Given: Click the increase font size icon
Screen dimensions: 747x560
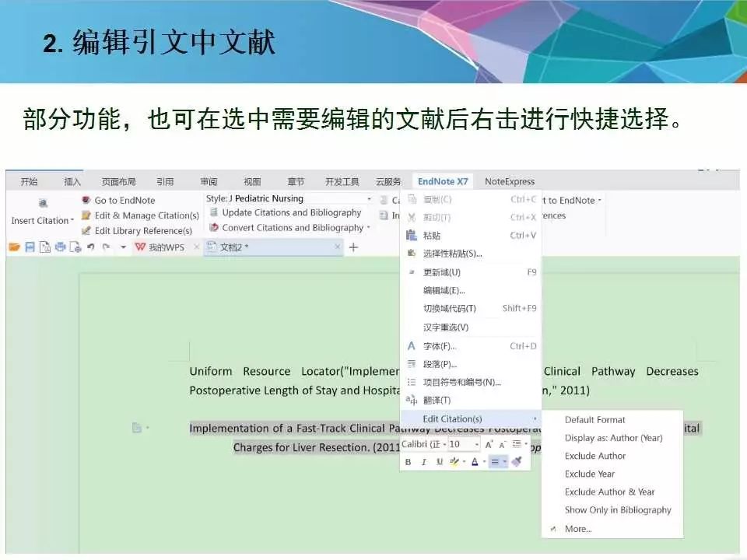Looking at the screenshot, I should [x=489, y=444].
